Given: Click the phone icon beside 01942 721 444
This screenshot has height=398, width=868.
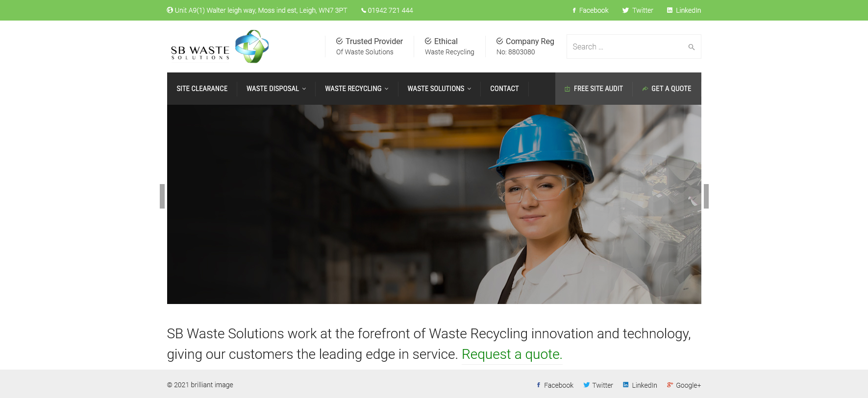Looking at the screenshot, I should (364, 10).
